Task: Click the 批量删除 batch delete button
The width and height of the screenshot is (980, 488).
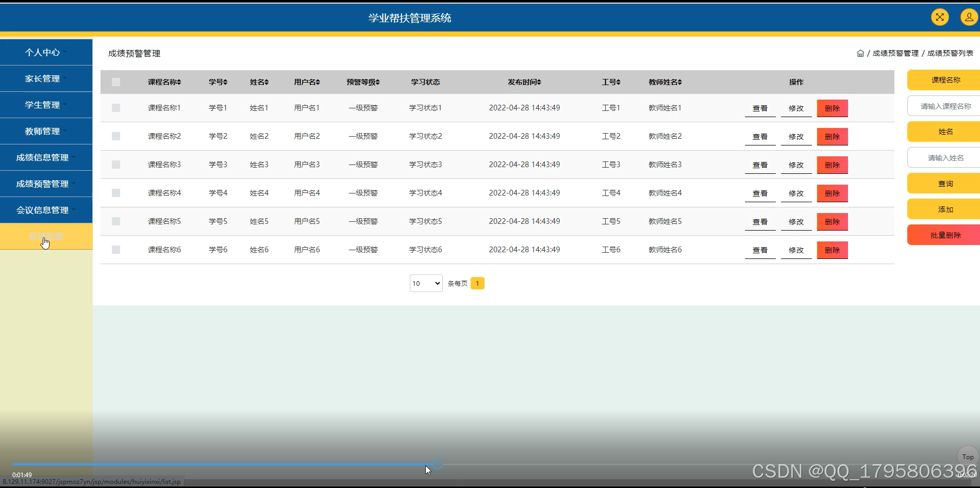Action: tap(945, 235)
